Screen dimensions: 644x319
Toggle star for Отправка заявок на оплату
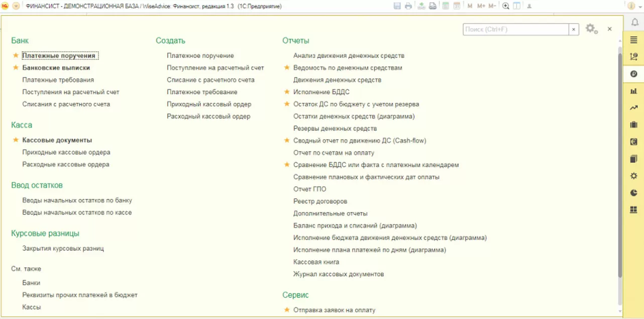click(x=287, y=310)
